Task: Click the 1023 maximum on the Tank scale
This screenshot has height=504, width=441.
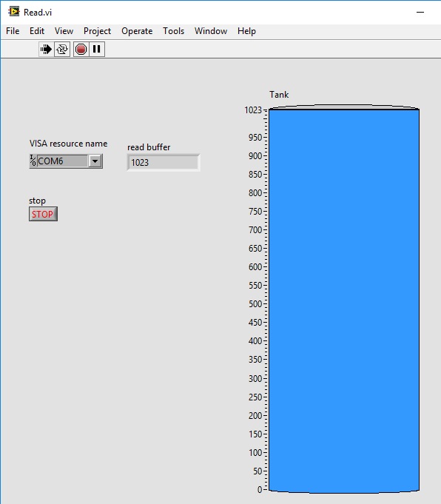Action: point(253,110)
